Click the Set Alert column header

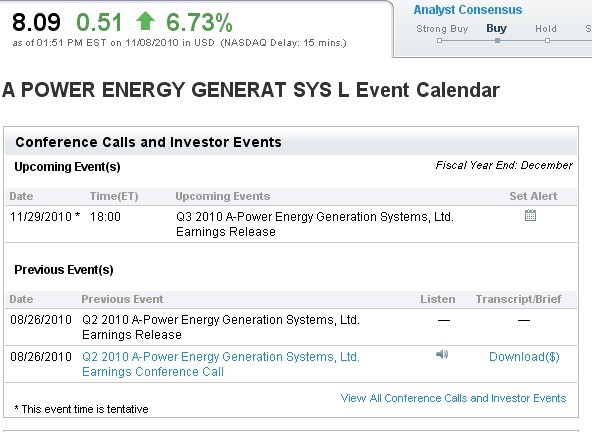click(533, 196)
